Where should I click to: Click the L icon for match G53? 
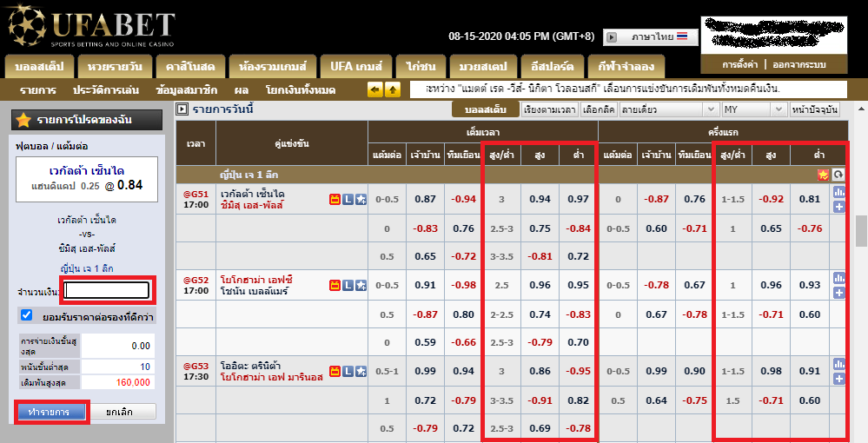click(x=348, y=371)
